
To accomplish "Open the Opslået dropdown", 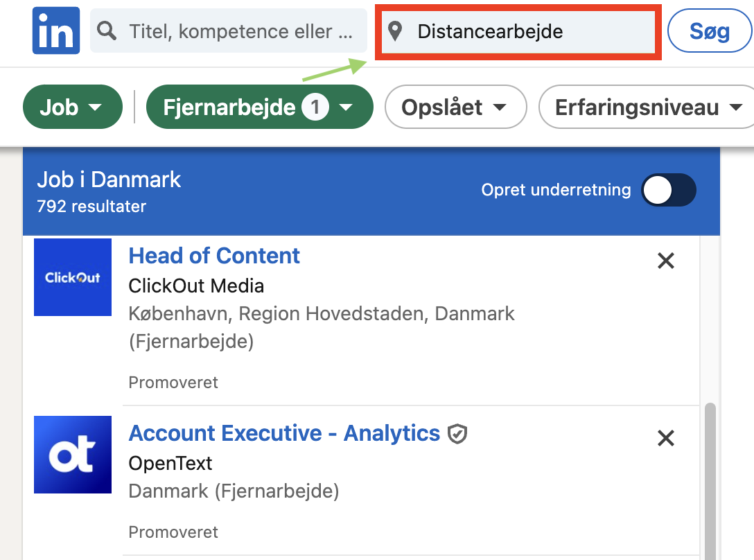I will [x=455, y=107].
